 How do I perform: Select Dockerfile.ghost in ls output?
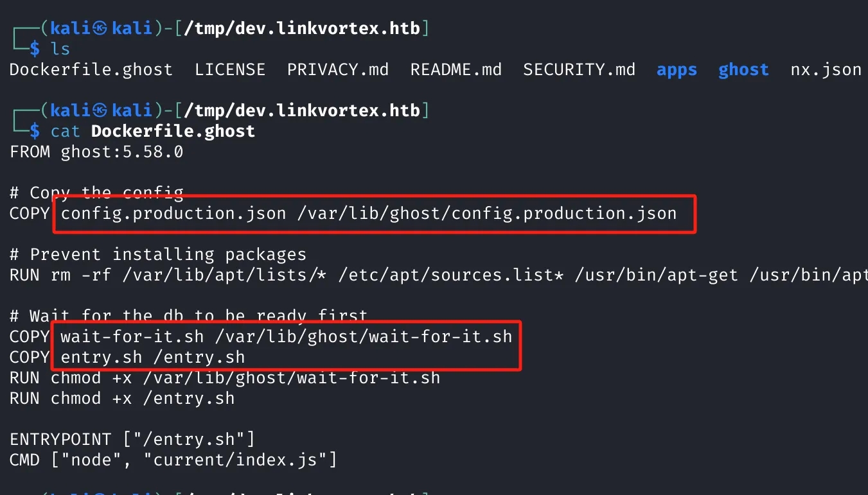91,69
